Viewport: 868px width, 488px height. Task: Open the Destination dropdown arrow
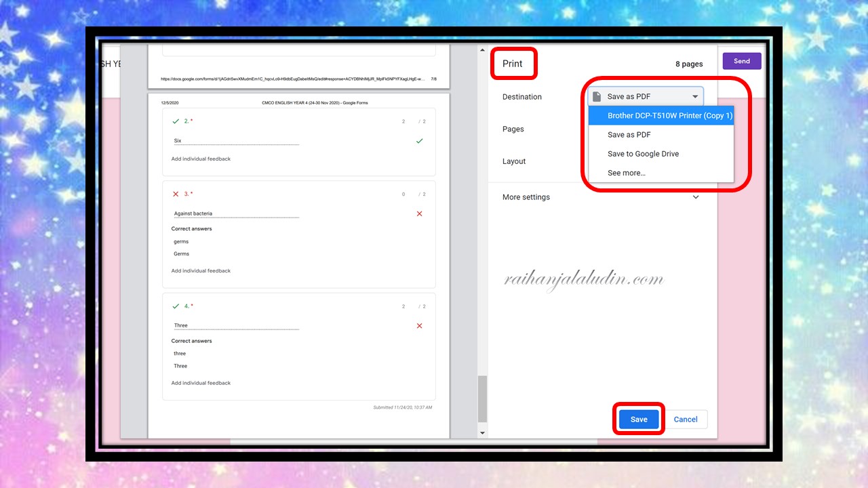[695, 96]
